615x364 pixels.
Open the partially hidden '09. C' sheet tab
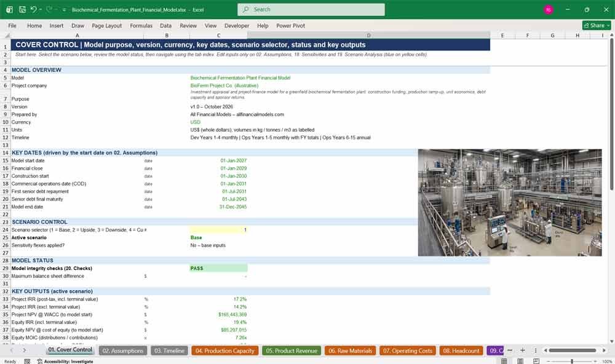point(495,350)
